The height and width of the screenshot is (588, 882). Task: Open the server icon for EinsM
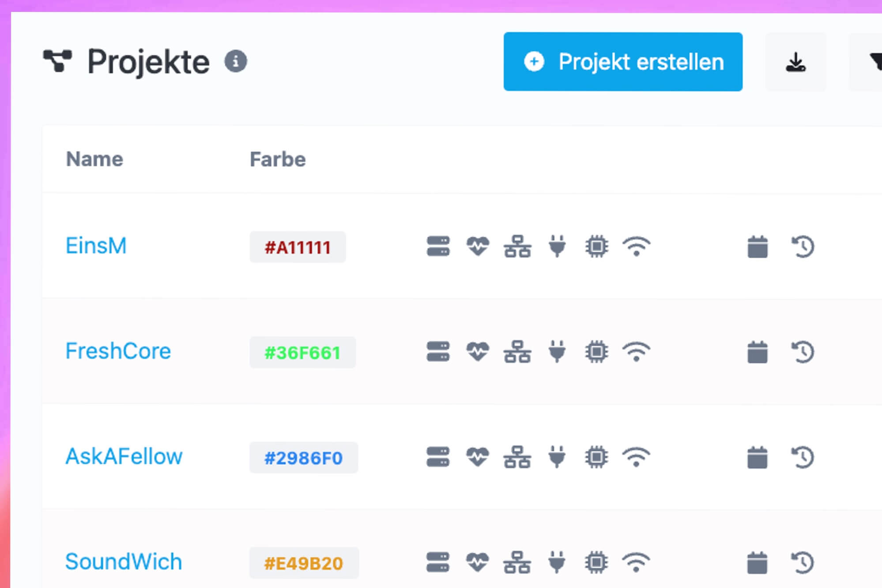coord(438,246)
